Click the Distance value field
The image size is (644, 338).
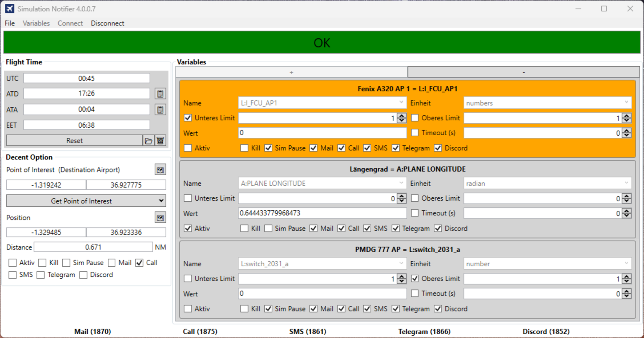93,247
